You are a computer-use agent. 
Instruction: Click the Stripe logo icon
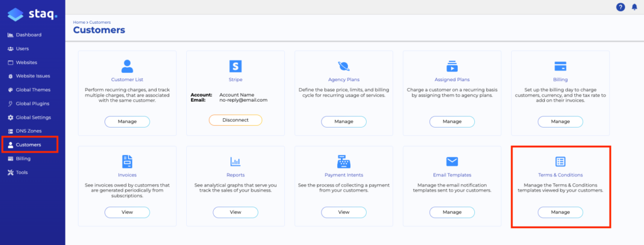pyautogui.click(x=235, y=66)
